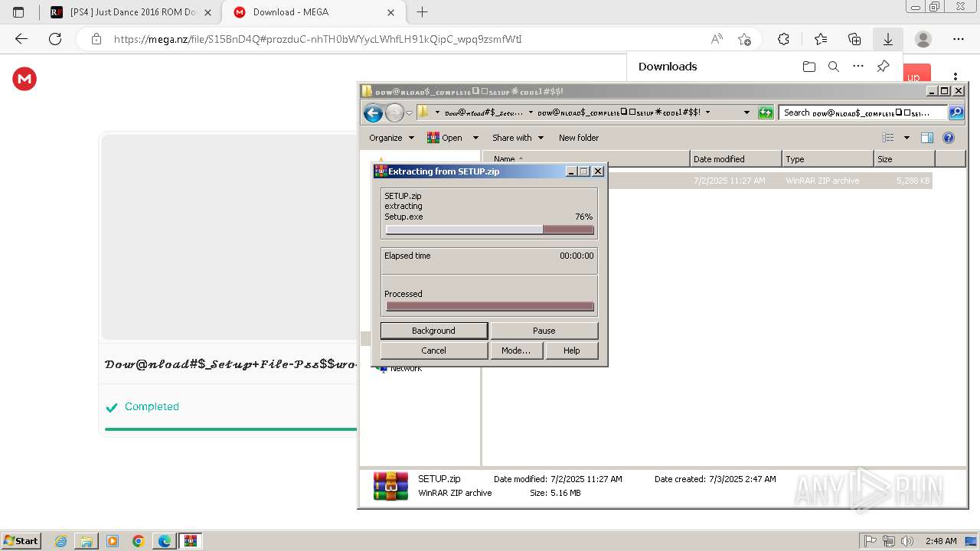Search downloads in the Downloads panel

point(834,67)
